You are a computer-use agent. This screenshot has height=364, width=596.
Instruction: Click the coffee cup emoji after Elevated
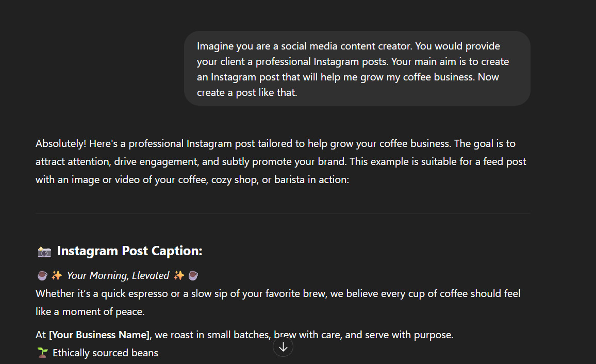pos(193,275)
